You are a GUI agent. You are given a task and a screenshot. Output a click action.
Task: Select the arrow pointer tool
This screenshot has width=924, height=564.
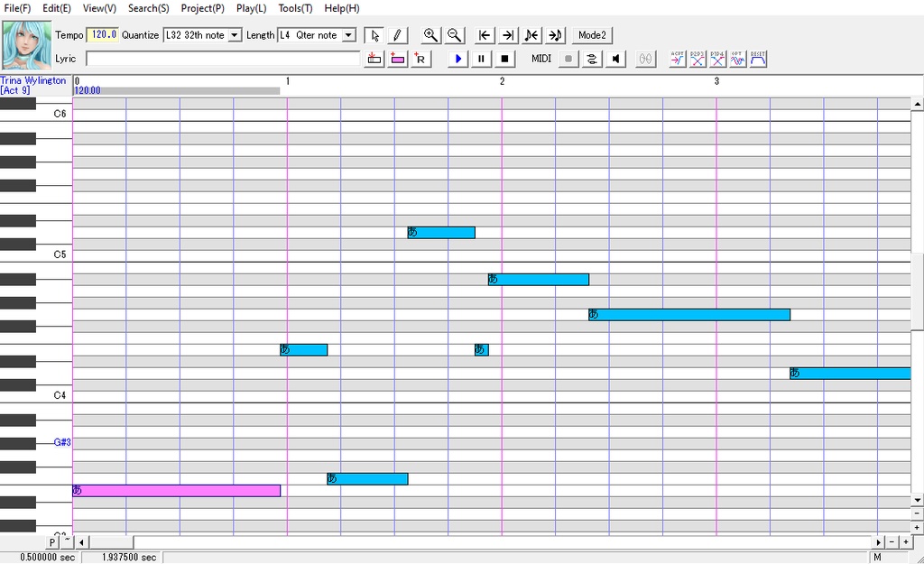pos(374,35)
